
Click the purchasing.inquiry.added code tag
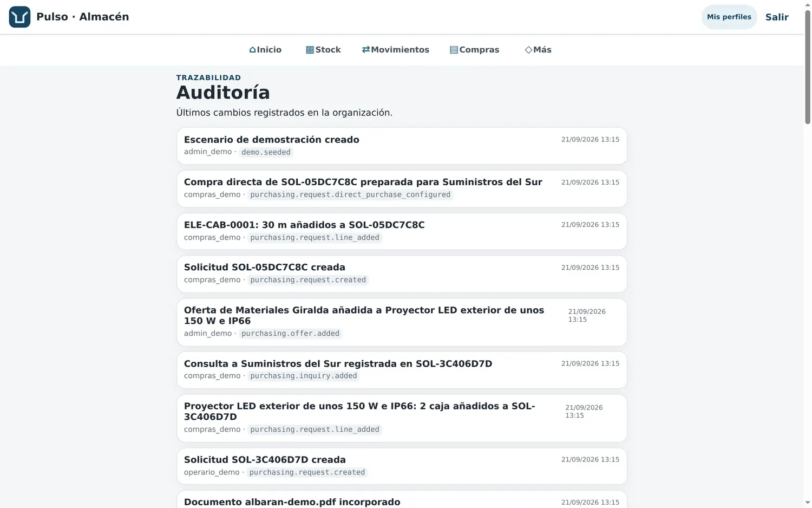pos(304,376)
